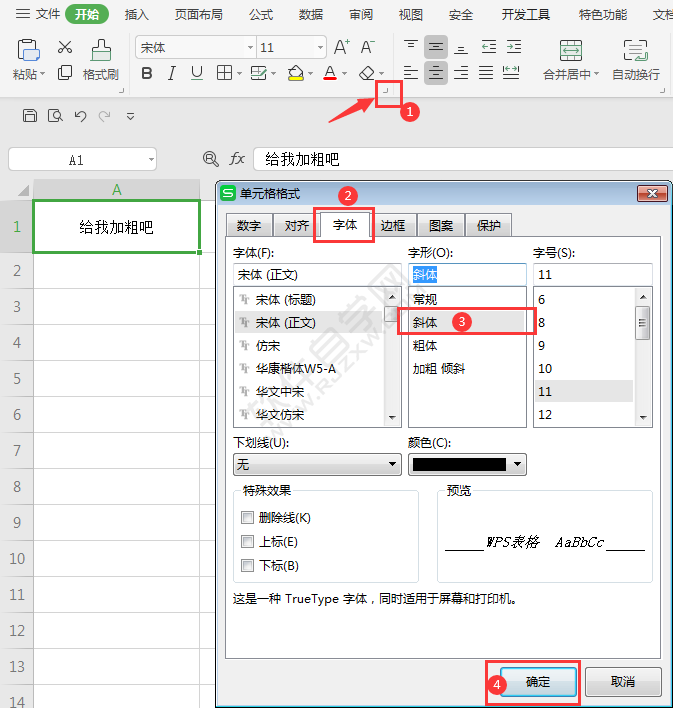Click the Cut scissors icon
Screen dimensions: 673x708
click(x=65, y=47)
